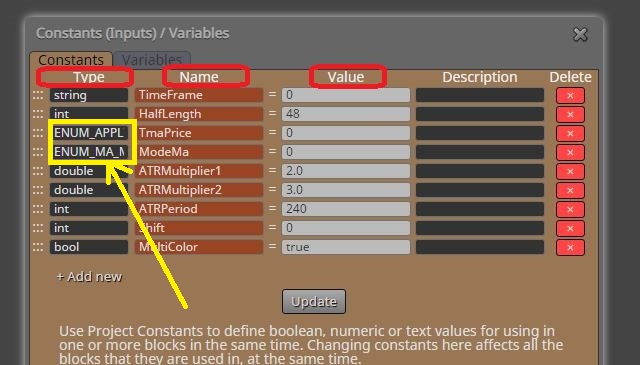Click the Description column header
This screenshot has height=365, width=640.
[480, 77]
